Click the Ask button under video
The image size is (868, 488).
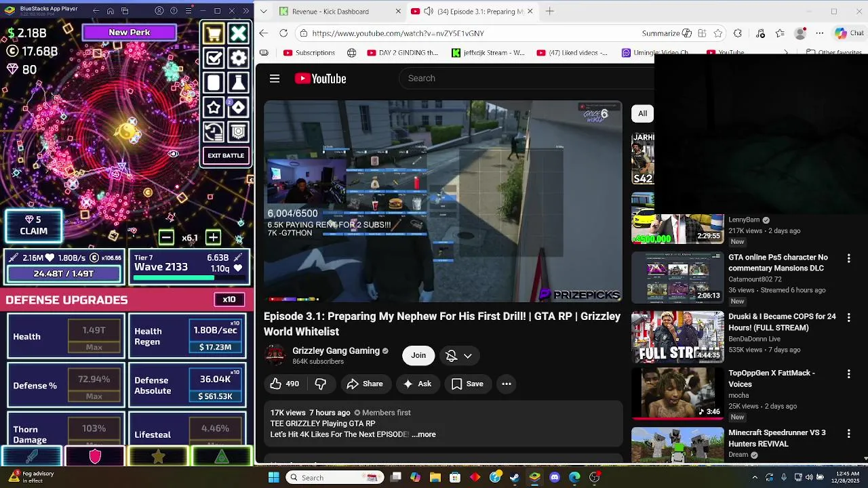pos(417,384)
